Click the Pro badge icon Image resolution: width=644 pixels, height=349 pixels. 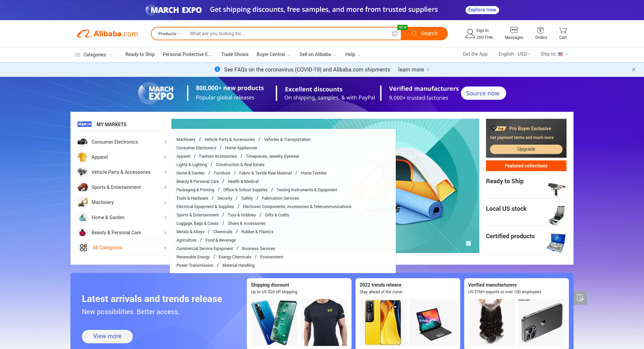coord(498,129)
